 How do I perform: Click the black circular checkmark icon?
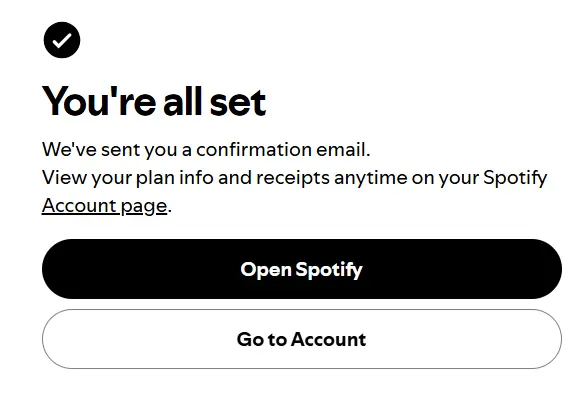point(62,40)
